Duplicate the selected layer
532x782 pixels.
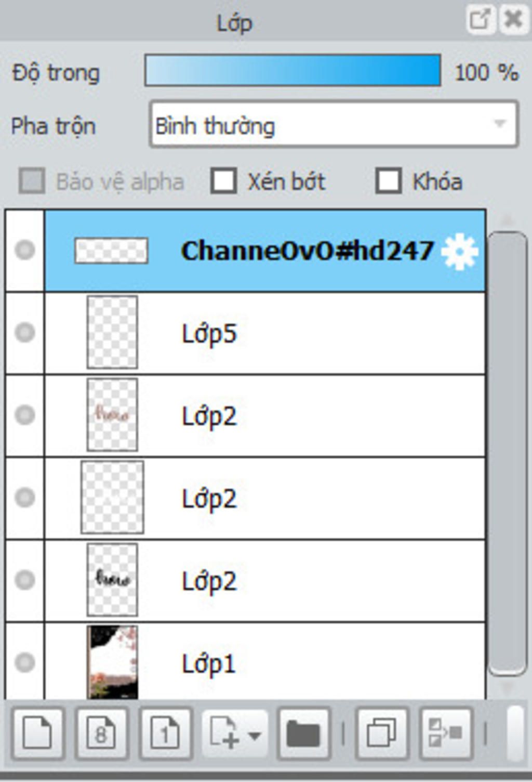(382, 733)
